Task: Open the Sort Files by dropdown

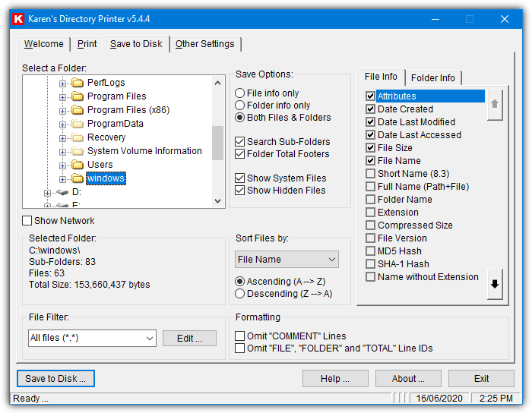Action: tap(287, 260)
